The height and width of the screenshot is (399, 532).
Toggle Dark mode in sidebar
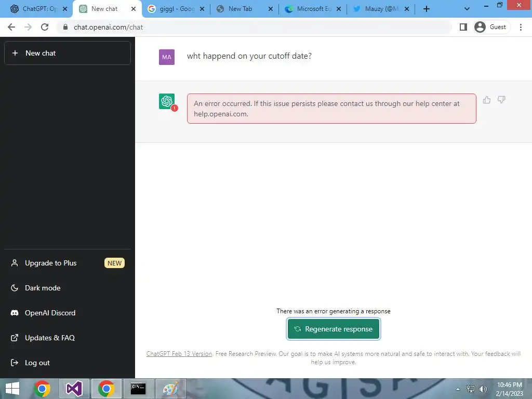pos(68,288)
